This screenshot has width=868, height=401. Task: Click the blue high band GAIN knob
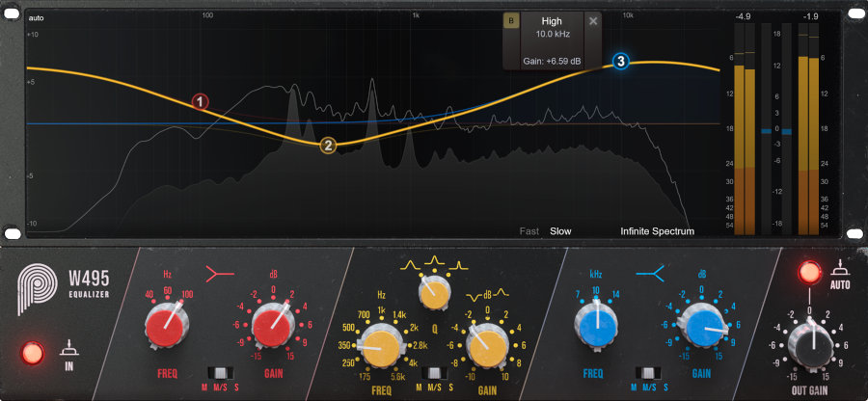coord(703,329)
